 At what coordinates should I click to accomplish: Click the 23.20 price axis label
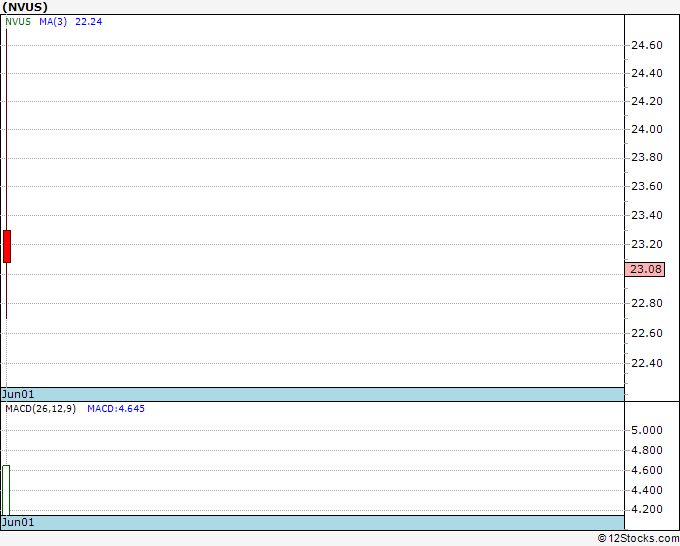(647, 244)
